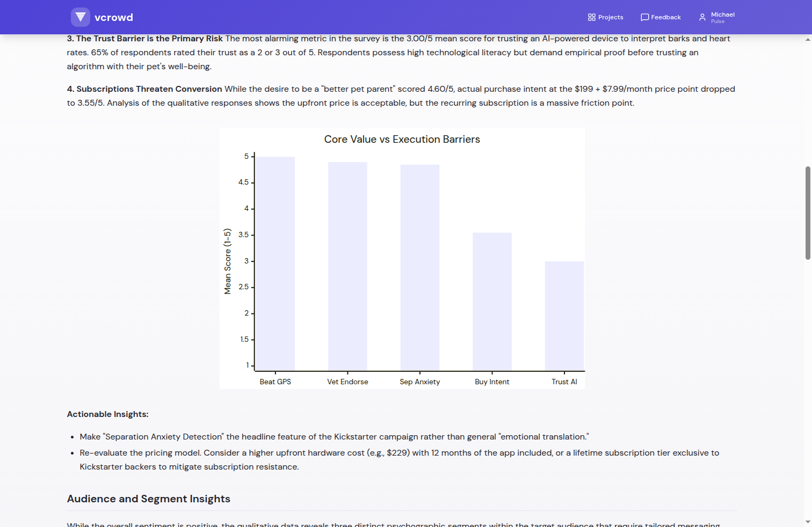Go to vcrowd home via brand name
The image size is (812, 527).
click(114, 17)
